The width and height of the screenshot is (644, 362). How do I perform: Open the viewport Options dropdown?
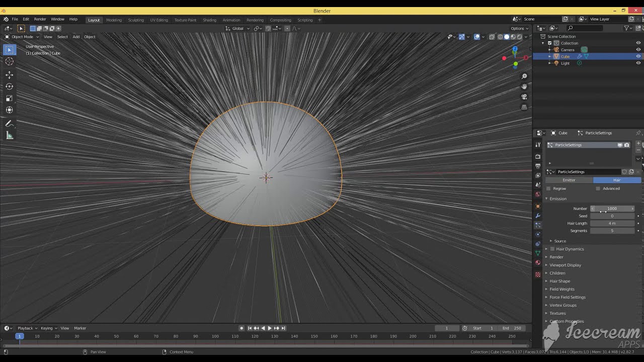click(x=519, y=28)
